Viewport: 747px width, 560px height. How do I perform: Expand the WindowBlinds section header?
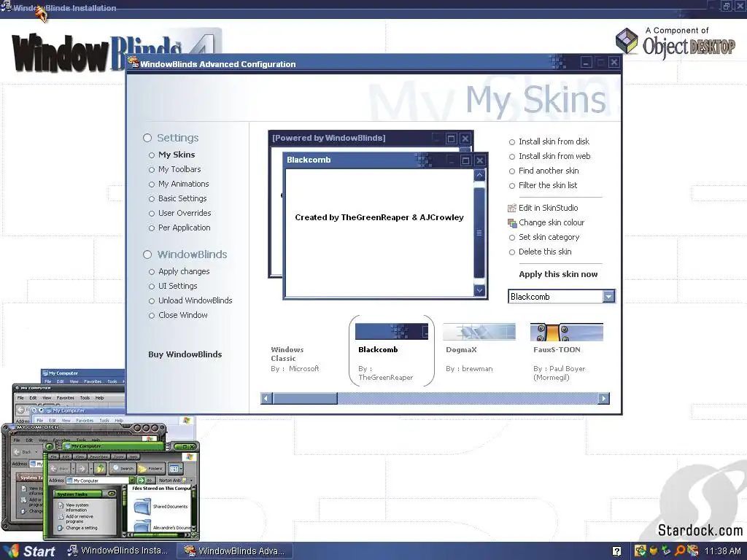185,254
